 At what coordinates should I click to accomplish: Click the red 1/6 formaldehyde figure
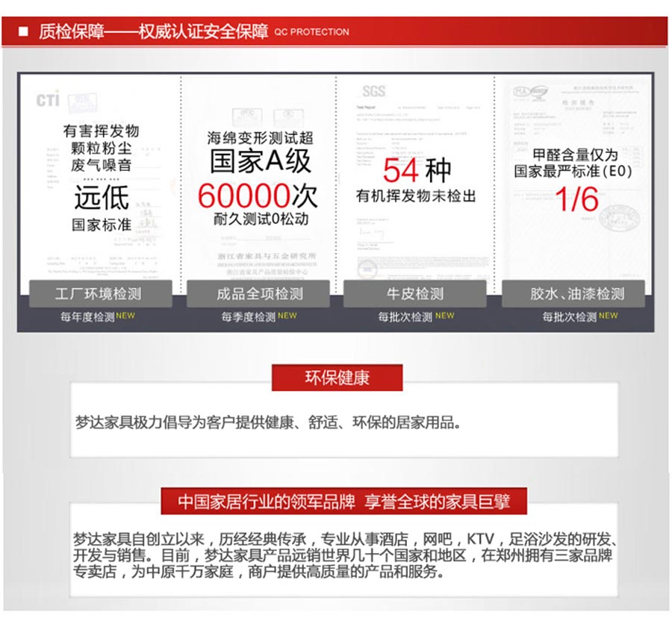pos(576,199)
